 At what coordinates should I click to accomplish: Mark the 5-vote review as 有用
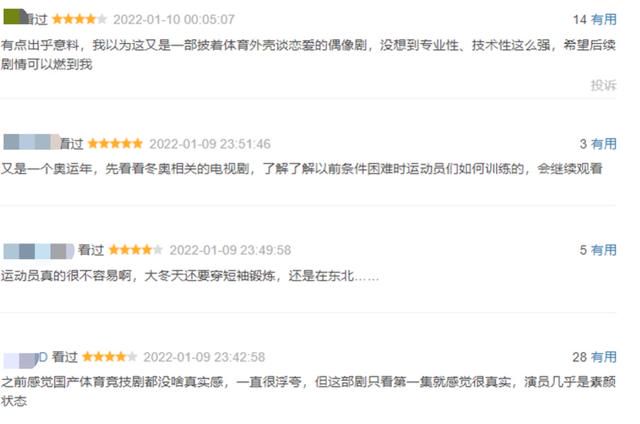[x=604, y=250]
